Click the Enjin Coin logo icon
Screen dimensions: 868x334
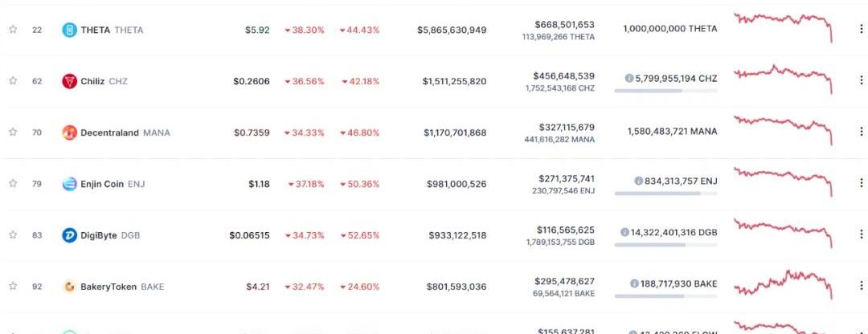[69, 184]
